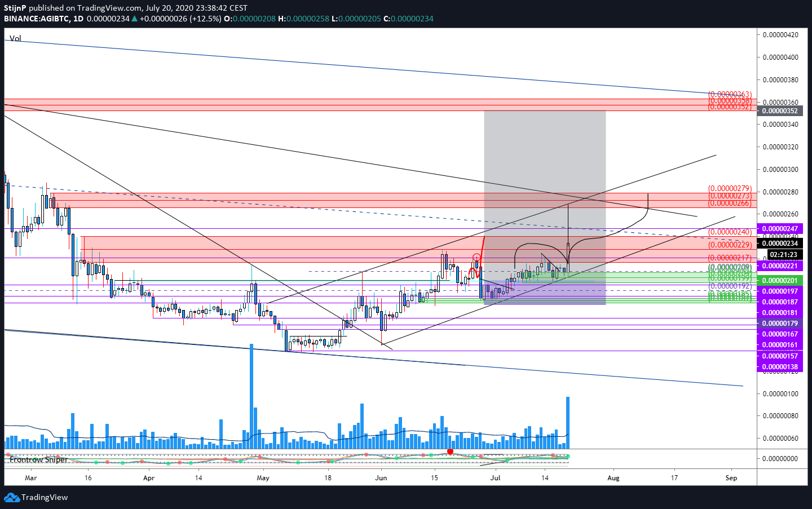Image resolution: width=812 pixels, height=509 pixels.
Task: Click the Apr label on time axis
Action: [x=149, y=478]
